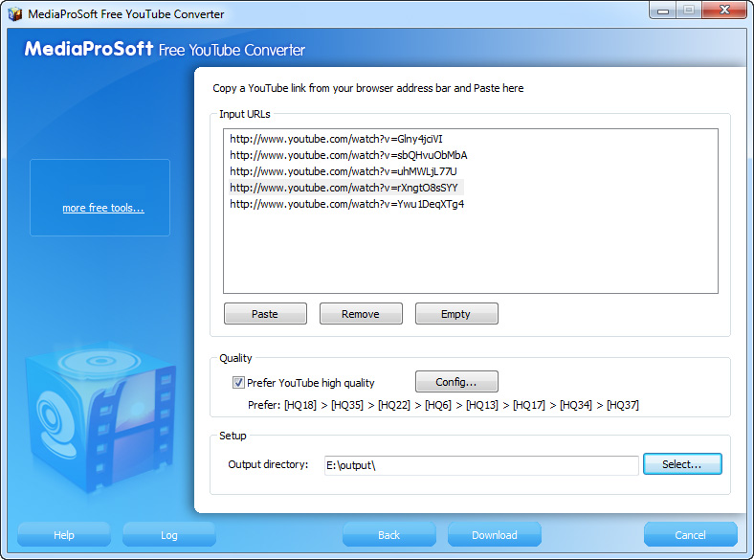Viewport: 754px width, 560px height.
Task: Click the Output directory input field
Action: tap(481, 465)
